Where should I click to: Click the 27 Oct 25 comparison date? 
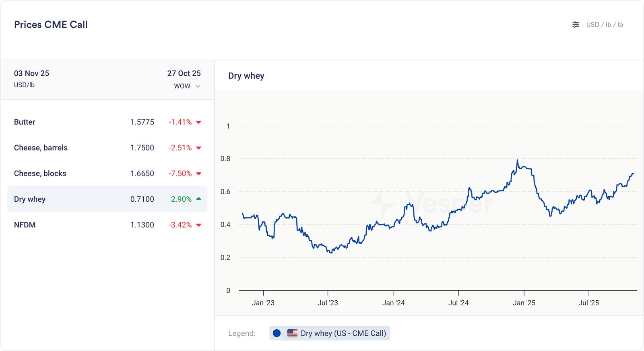point(184,73)
